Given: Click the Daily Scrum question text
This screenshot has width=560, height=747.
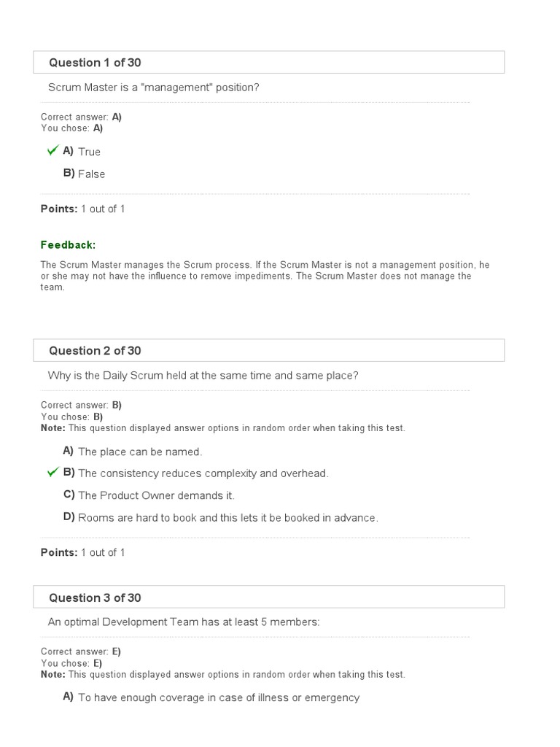Looking at the screenshot, I should coord(203,376).
